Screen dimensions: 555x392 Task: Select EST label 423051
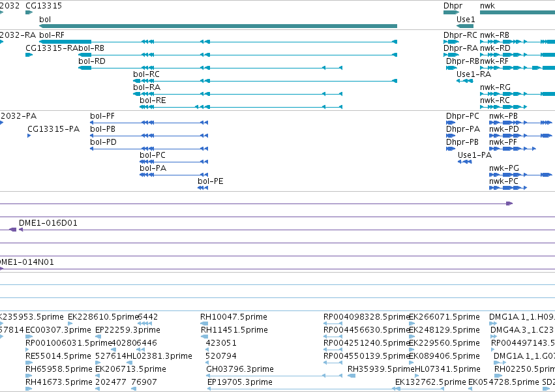click(x=221, y=343)
